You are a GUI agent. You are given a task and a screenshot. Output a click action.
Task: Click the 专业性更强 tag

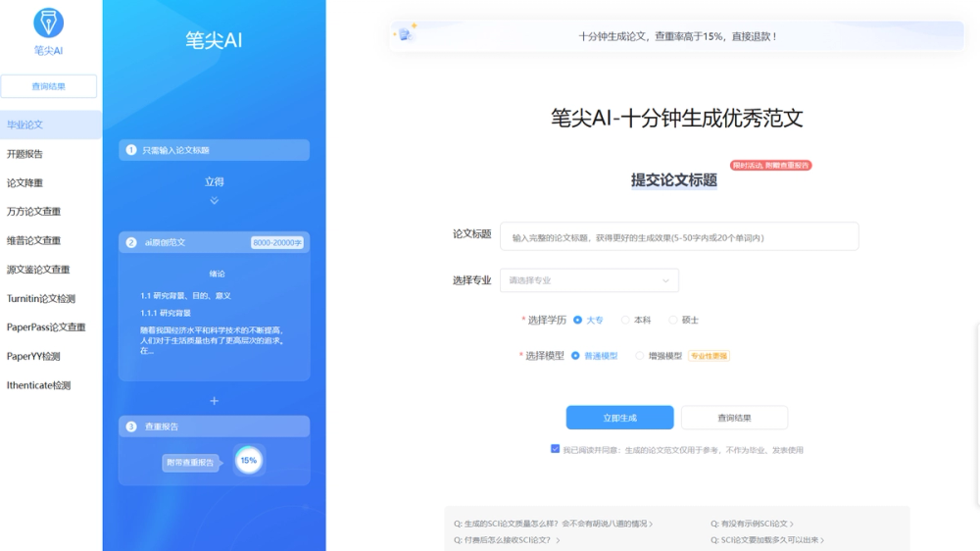(709, 356)
